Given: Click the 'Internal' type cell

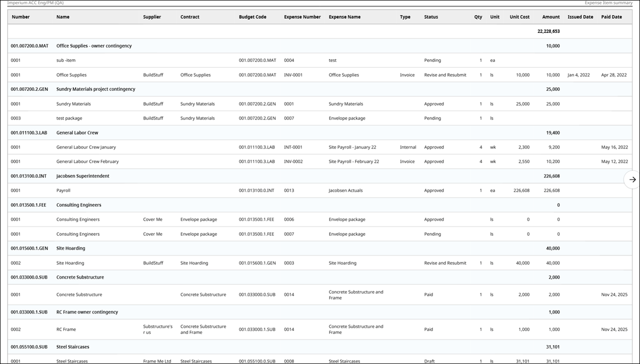Looking at the screenshot, I should click(x=408, y=147).
